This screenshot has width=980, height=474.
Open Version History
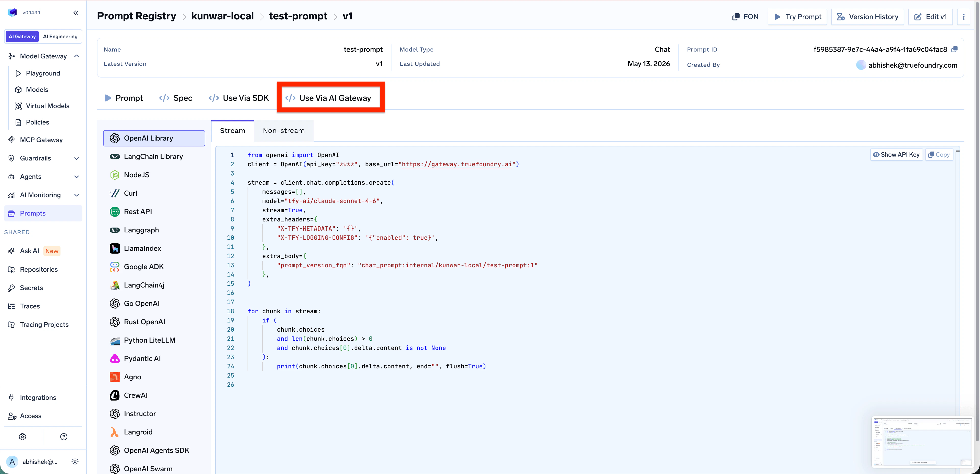867,17
